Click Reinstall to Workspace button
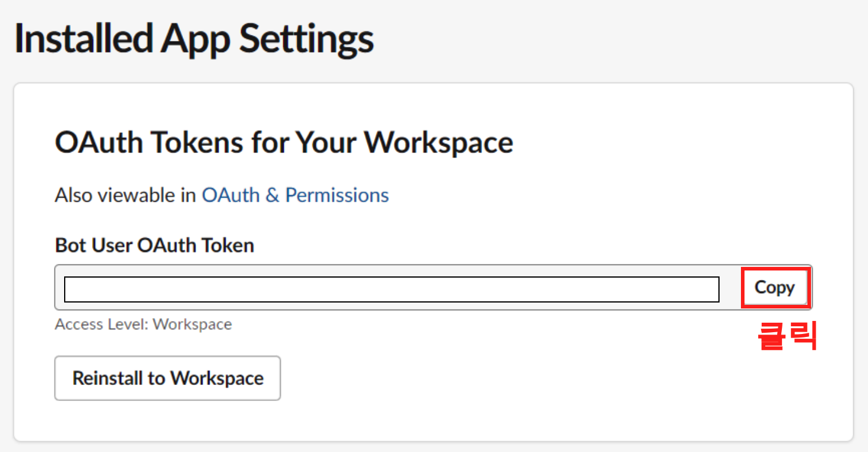Image resolution: width=868 pixels, height=452 pixels. [x=167, y=378]
